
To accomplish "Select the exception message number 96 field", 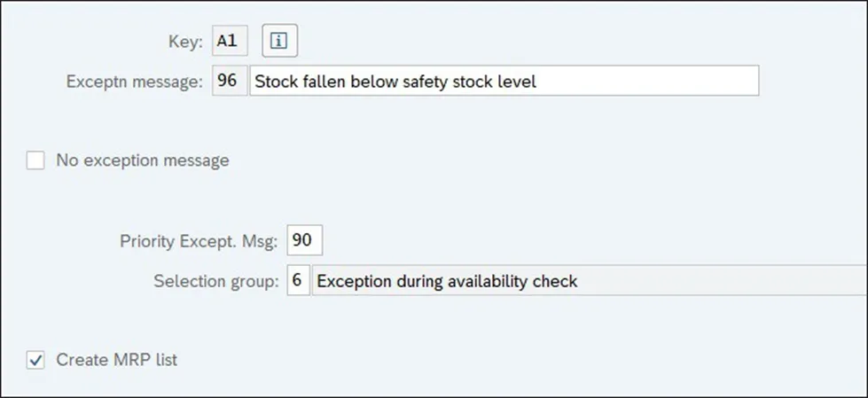I will point(229,82).
